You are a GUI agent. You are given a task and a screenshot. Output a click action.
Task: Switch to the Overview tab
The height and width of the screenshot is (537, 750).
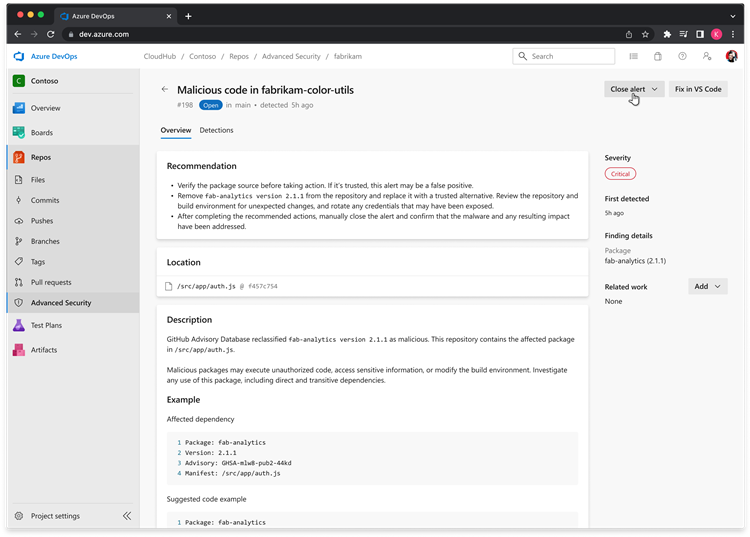176,130
